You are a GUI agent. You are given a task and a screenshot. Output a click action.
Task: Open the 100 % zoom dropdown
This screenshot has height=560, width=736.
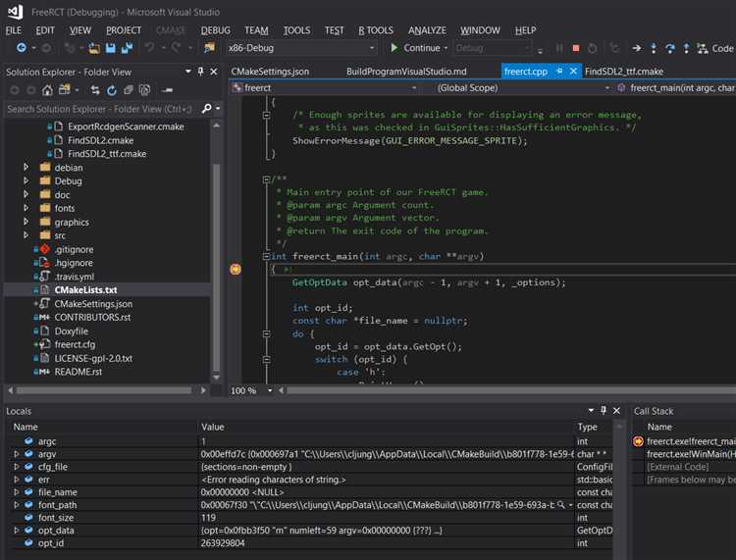click(270, 390)
